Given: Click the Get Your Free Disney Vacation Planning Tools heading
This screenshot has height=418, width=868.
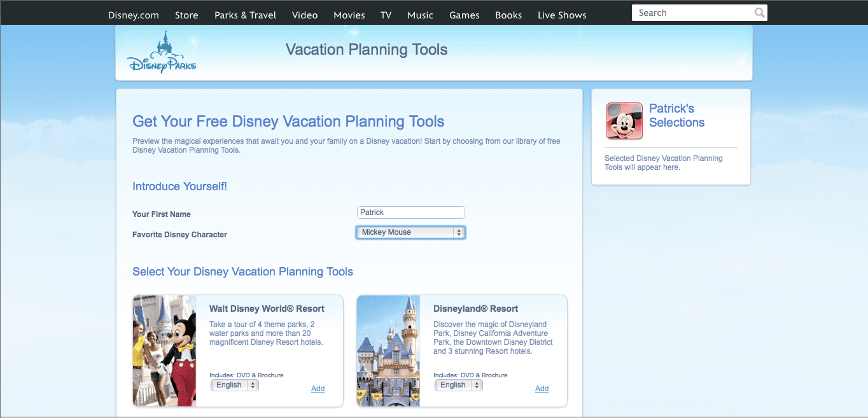Looking at the screenshot, I should coord(288,122).
